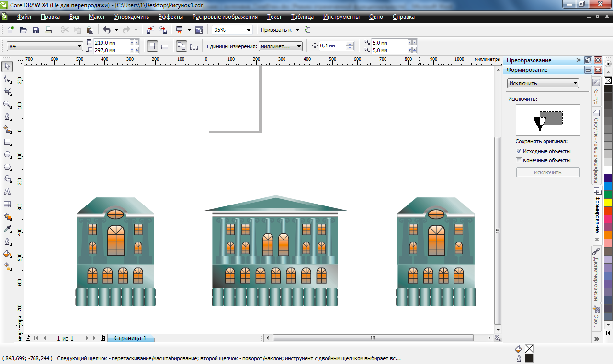
Task: Open the 'Эффекты' menu
Action: tap(170, 17)
